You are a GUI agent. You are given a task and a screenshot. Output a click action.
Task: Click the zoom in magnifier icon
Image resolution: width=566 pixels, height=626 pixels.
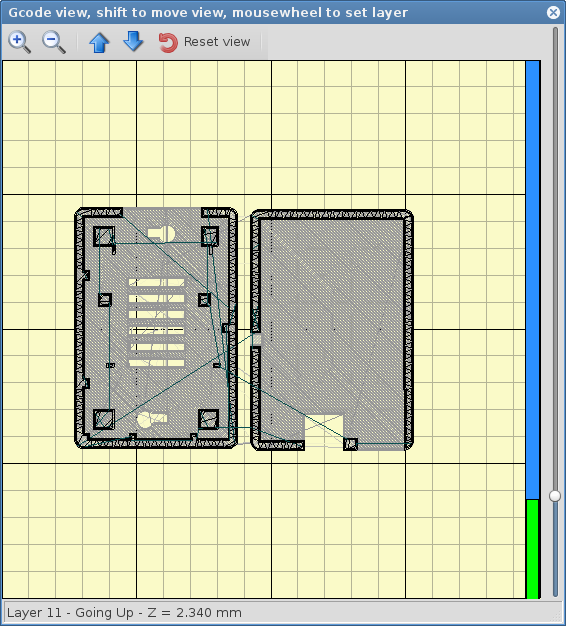(x=20, y=42)
